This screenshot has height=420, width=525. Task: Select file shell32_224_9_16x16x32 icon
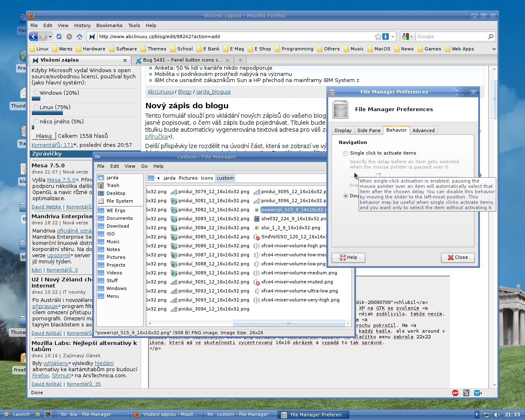257,219
